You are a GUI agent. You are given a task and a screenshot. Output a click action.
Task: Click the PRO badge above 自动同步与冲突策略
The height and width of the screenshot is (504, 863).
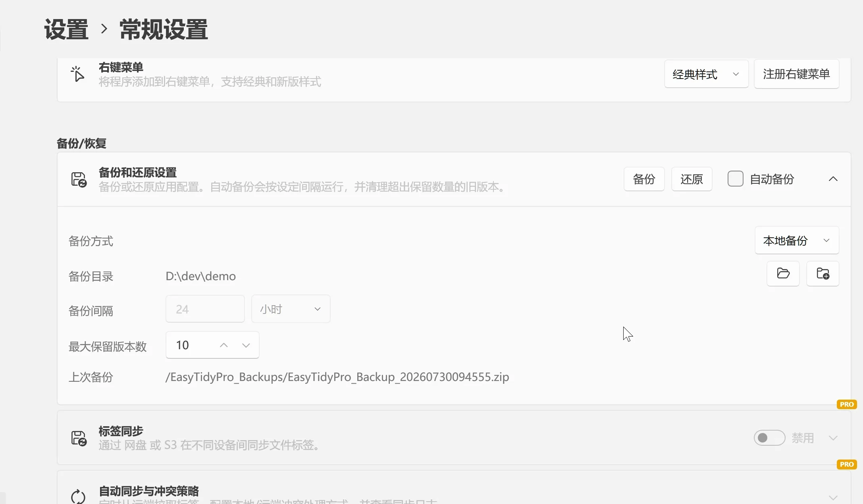847,464
